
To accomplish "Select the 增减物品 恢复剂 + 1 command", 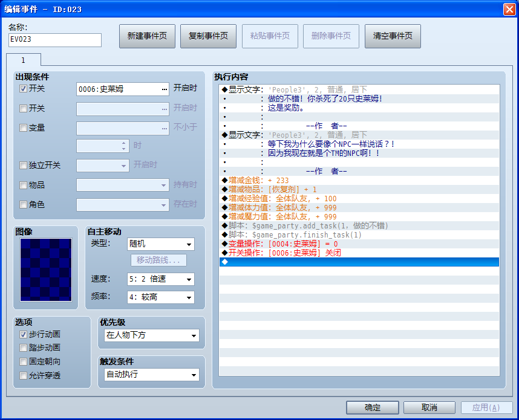I will coord(359,190).
